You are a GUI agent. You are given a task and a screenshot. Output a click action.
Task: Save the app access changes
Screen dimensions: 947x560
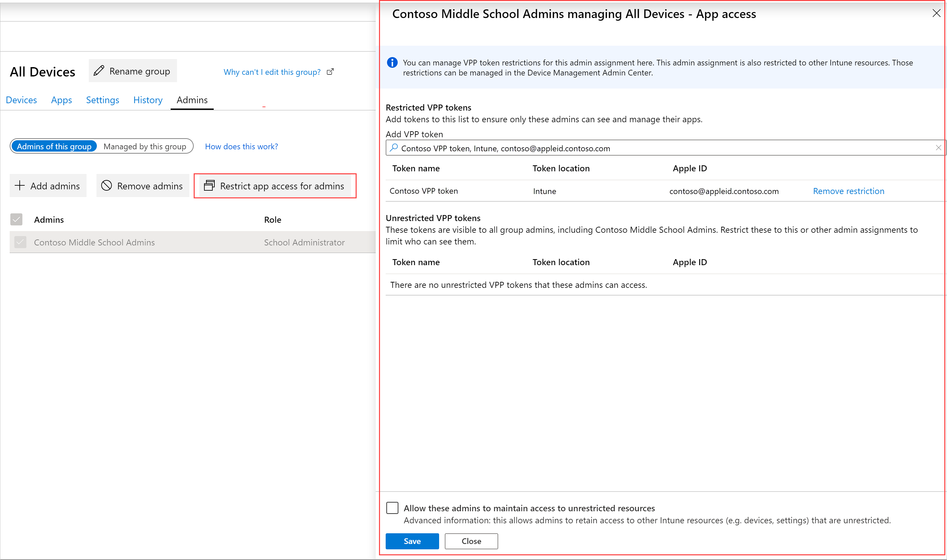[x=412, y=541]
